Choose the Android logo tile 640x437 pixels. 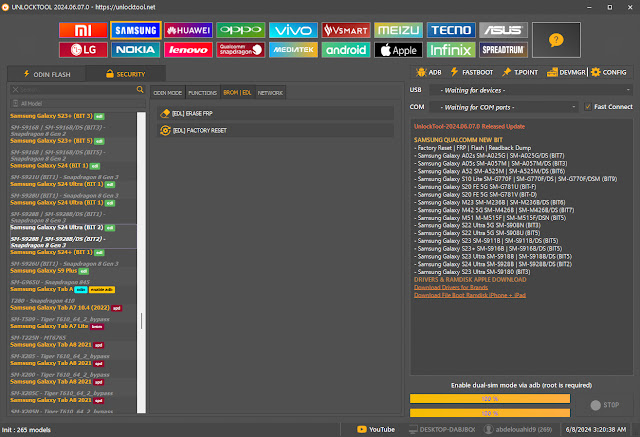click(346, 50)
